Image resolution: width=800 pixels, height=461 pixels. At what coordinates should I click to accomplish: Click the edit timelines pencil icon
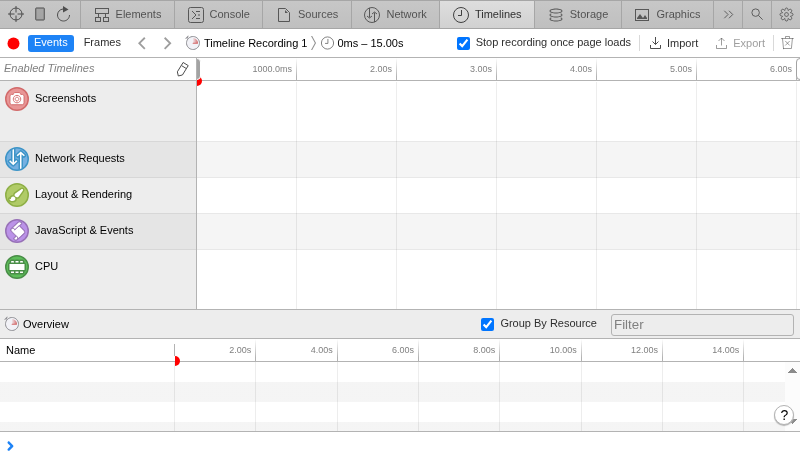pyautogui.click(x=182, y=69)
